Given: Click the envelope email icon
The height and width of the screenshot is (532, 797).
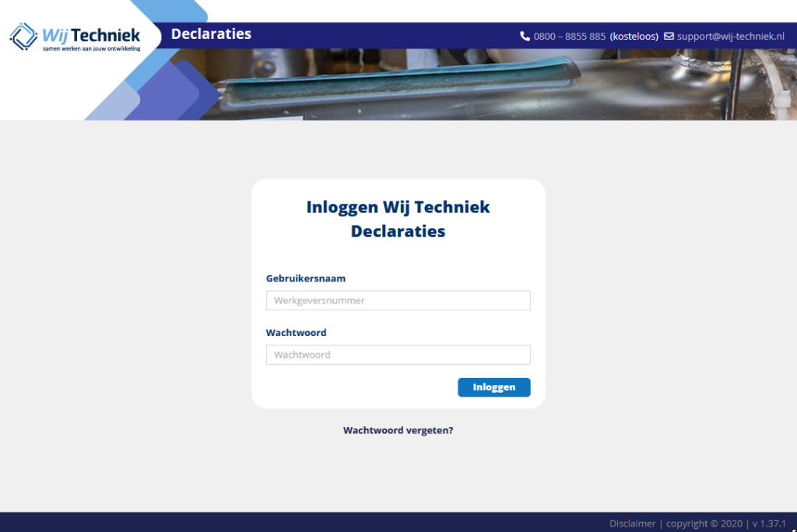Looking at the screenshot, I should point(669,36).
